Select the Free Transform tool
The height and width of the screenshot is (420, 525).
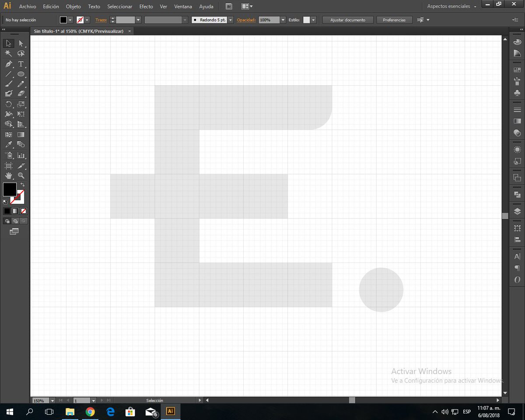pyautogui.click(x=21, y=114)
